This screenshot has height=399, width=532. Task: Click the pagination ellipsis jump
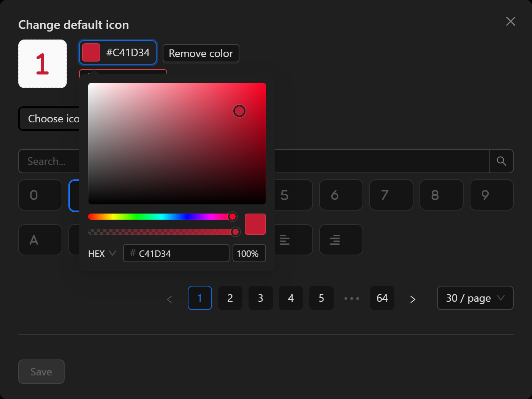352,298
